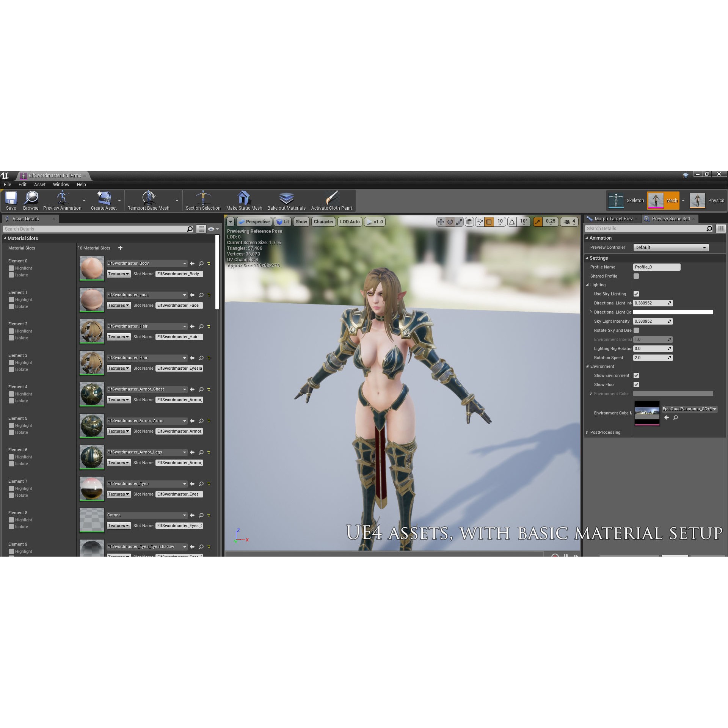
Task: Adjust Sky Light Intensity value field
Action: tap(653, 321)
